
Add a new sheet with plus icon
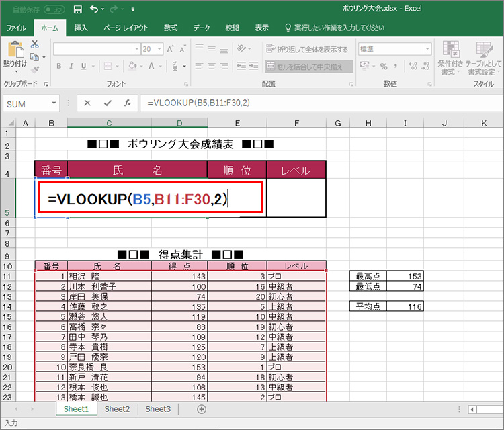click(201, 408)
